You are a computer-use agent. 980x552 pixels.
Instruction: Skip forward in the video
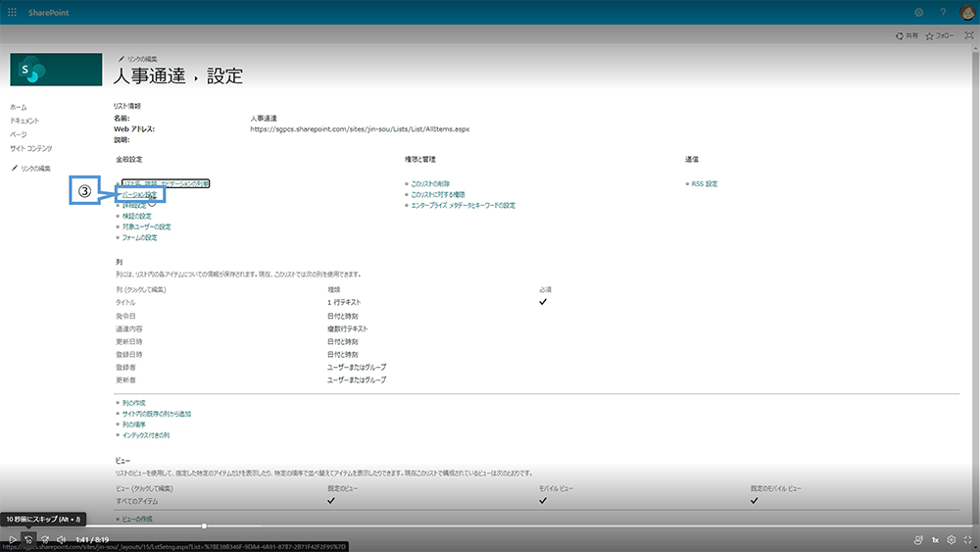click(45, 539)
